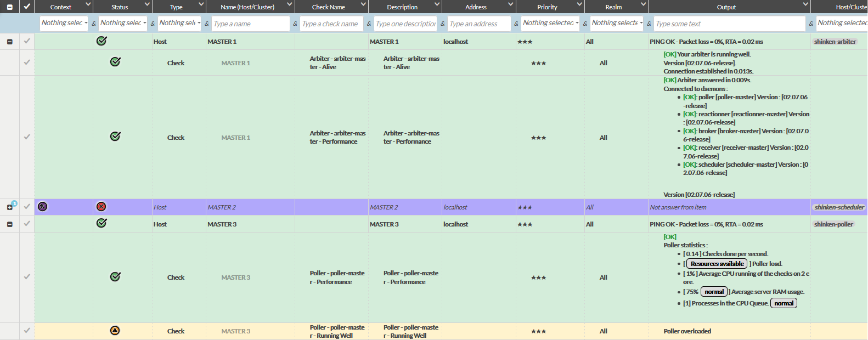Toggle the select-all checkmark in header
The height and width of the screenshot is (340, 868).
coord(27,7)
